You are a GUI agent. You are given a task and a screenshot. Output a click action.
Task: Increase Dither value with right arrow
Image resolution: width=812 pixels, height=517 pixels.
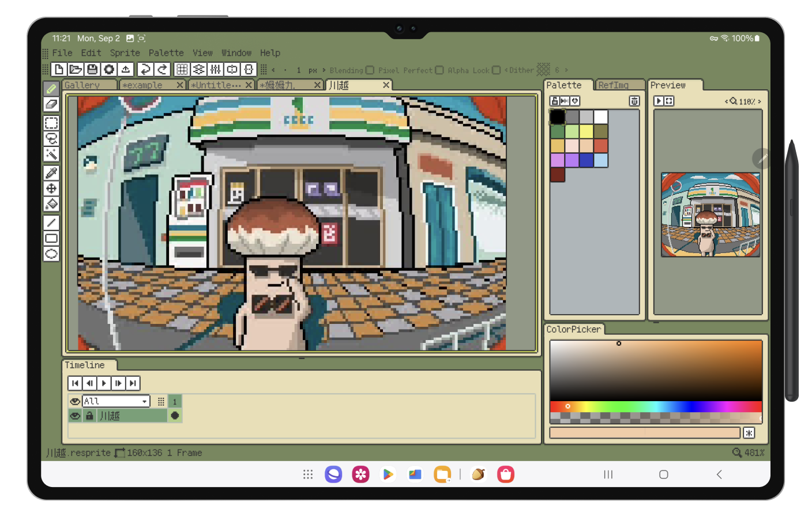(566, 70)
